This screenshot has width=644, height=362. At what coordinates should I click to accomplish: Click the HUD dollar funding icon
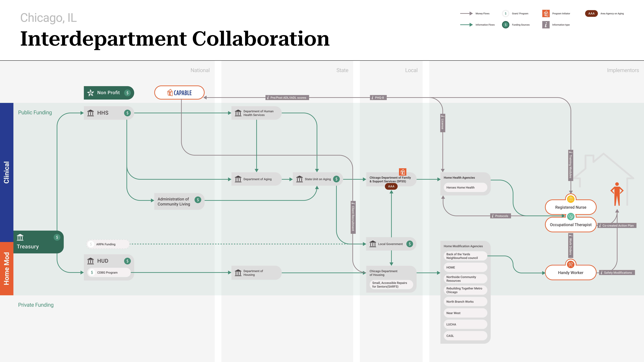[x=127, y=261]
